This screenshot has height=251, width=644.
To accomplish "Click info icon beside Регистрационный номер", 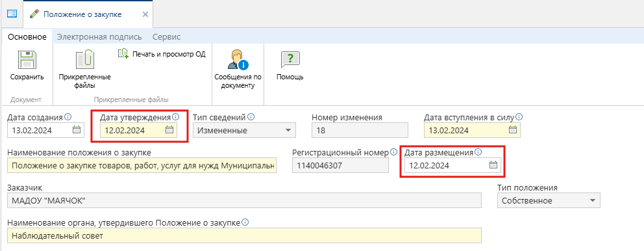I will 393,152.
